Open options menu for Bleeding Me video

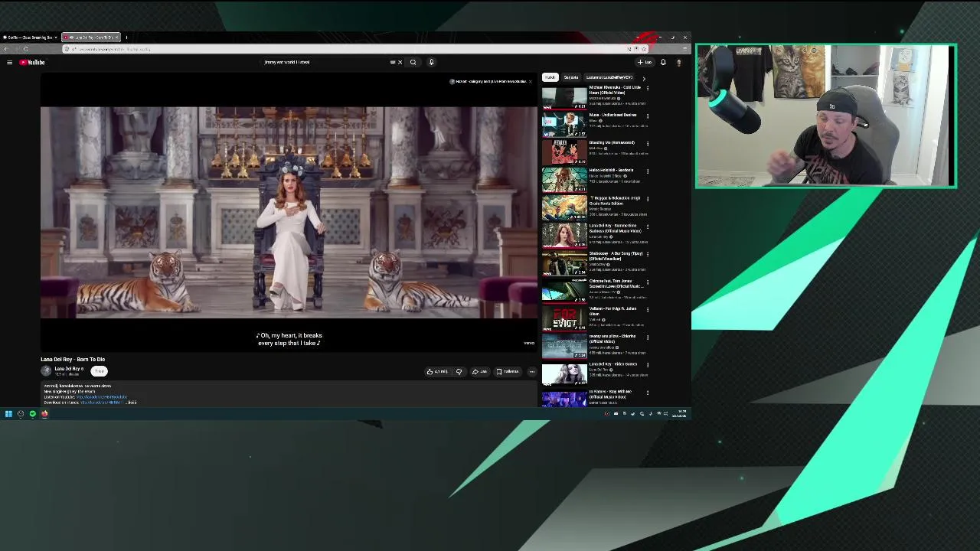coord(648,143)
